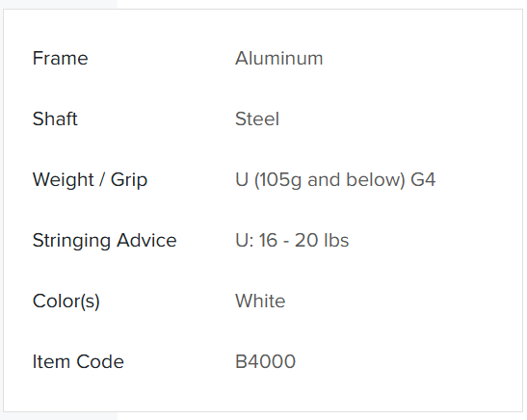Select the Steel shaft value
The height and width of the screenshot is (420, 527).
click(x=257, y=118)
